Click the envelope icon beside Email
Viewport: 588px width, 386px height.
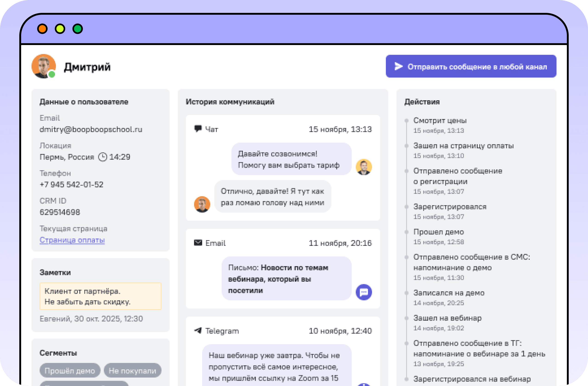tap(198, 243)
